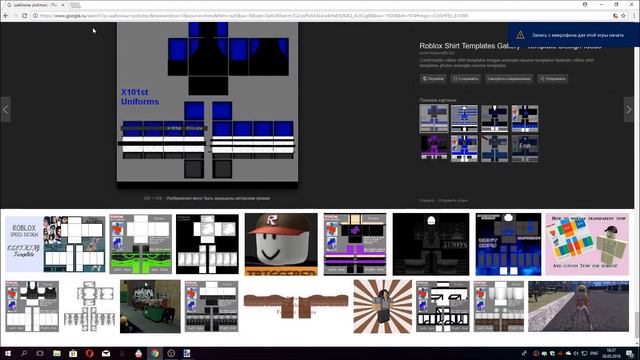Open the character on street screenshot thumbnail
Image resolution: width=640 pixels, height=360 pixels.
coord(578,306)
